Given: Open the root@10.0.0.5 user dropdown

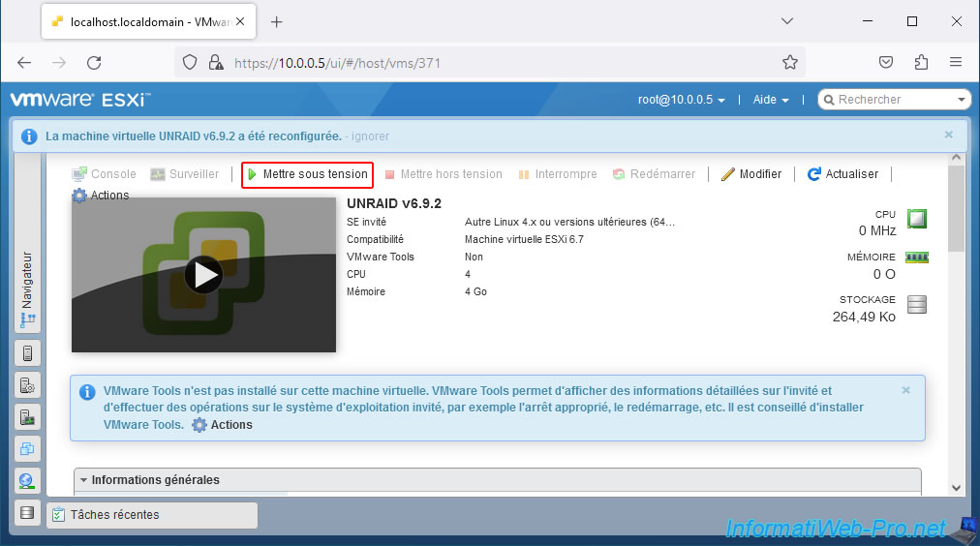Looking at the screenshot, I should coord(681,100).
